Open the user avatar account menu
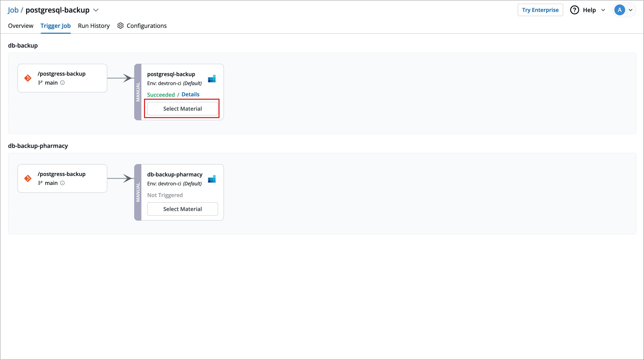Viewport: 644px width, 360px height. [620, 10]
